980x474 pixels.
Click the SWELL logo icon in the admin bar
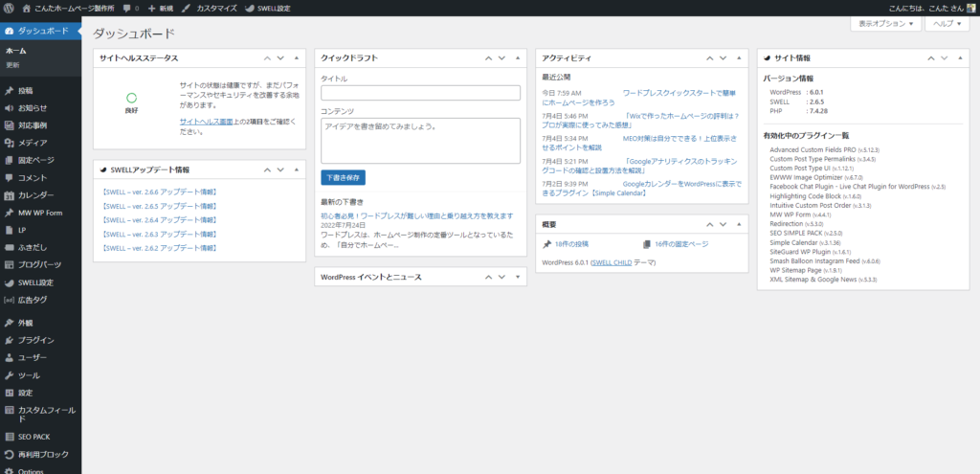tap(250, 9)
